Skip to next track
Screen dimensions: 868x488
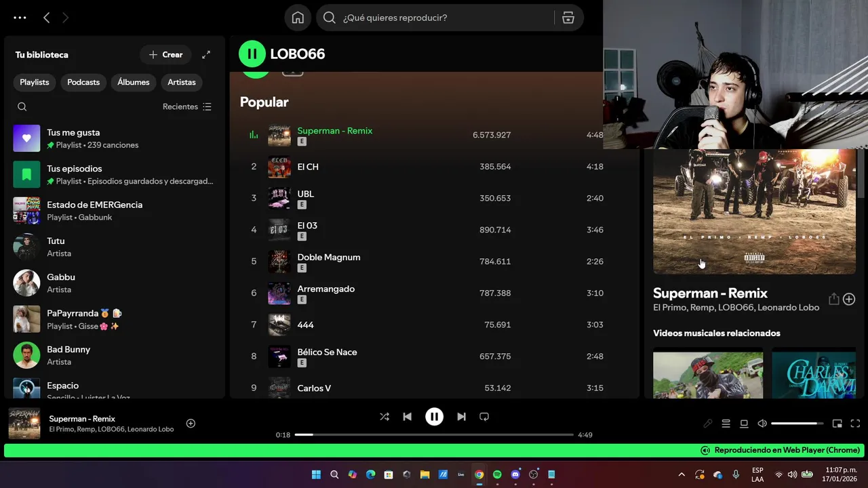pyautogui.click(x=461, y=417)
